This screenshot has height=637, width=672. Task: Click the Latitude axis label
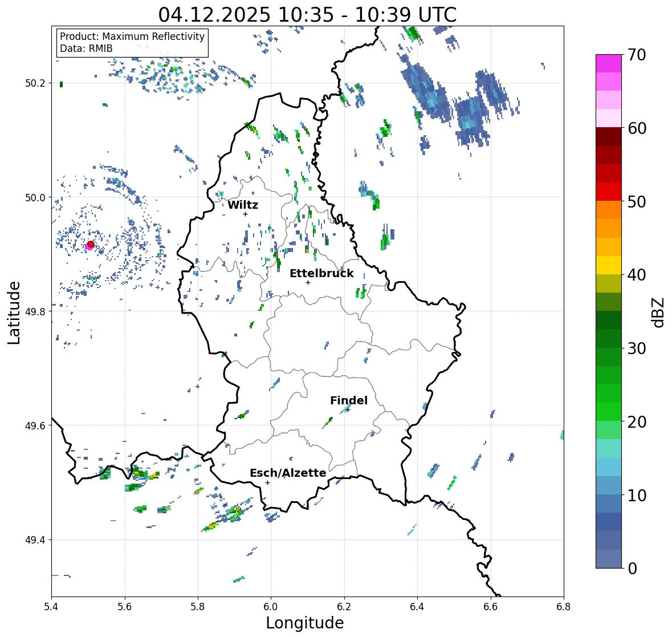(x=14, y=313)
